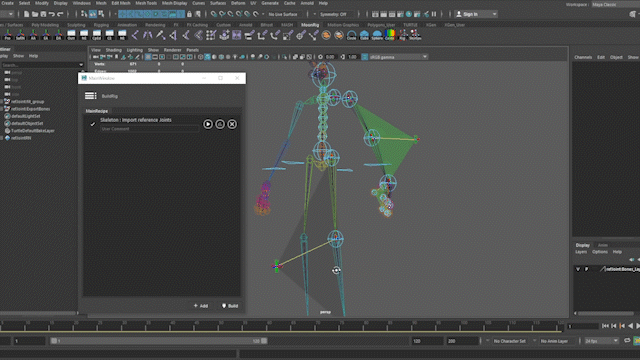Click the Circle shelf icon
The image size is (640, 360).
[x=351, y=36]
